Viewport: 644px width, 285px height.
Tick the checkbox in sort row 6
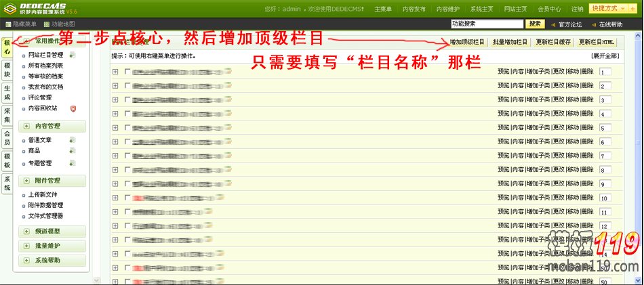(x=127, y=141)
